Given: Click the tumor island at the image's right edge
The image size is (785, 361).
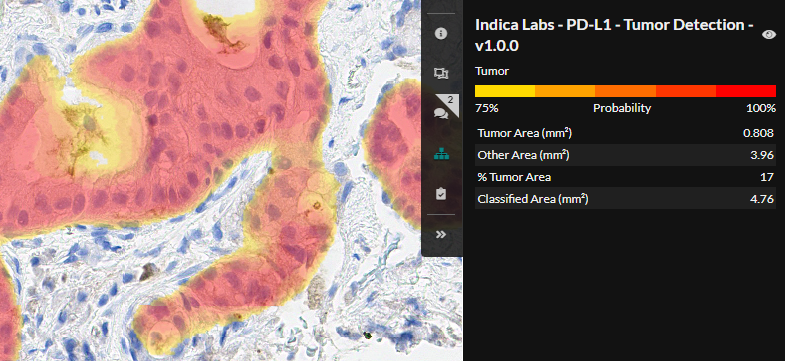Looking at the screenshot, I should tap(396, 150).
